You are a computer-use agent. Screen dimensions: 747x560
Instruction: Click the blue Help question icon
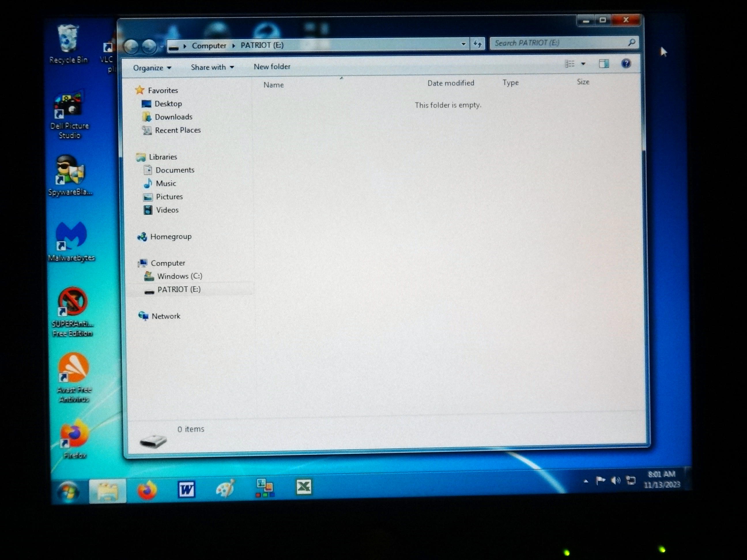click(626, 63)
